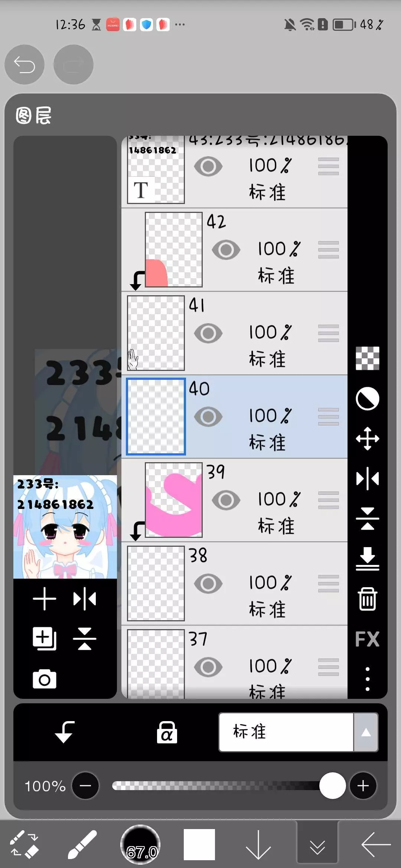The width and height of the screenshot is (401, 868).
Task: Tap the add new layer plus icon
Action: 45,599
